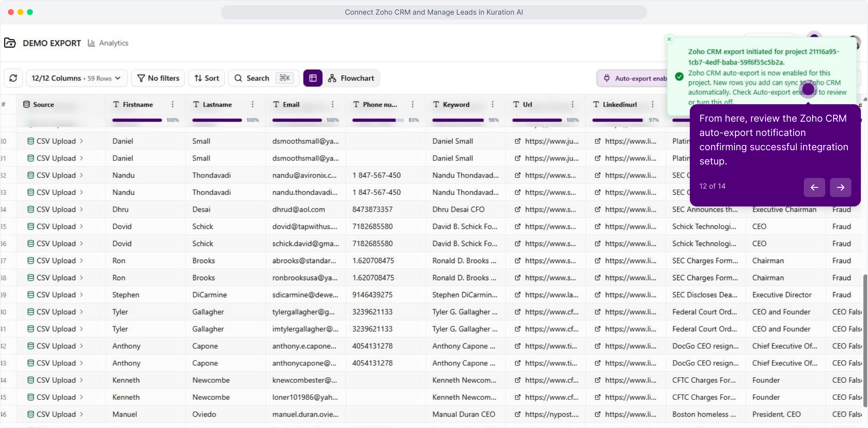
Task: Expand CSV Upload in row 30
Action: point(81,141)
